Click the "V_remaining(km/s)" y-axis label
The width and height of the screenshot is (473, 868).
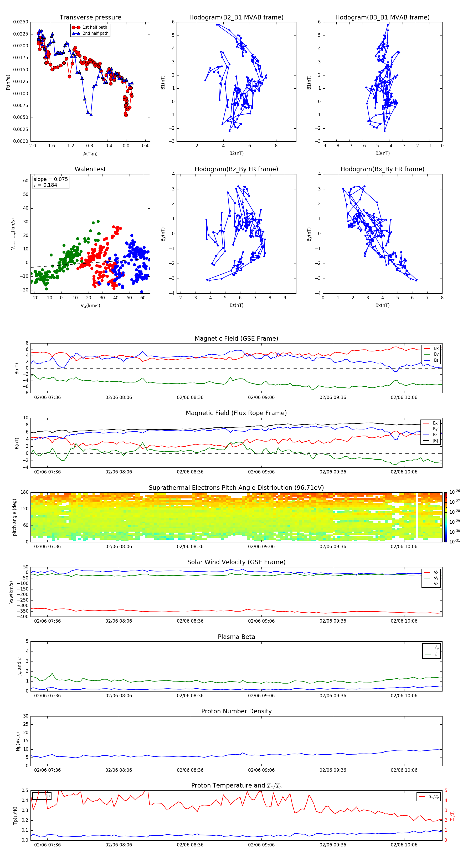point(13,234)
